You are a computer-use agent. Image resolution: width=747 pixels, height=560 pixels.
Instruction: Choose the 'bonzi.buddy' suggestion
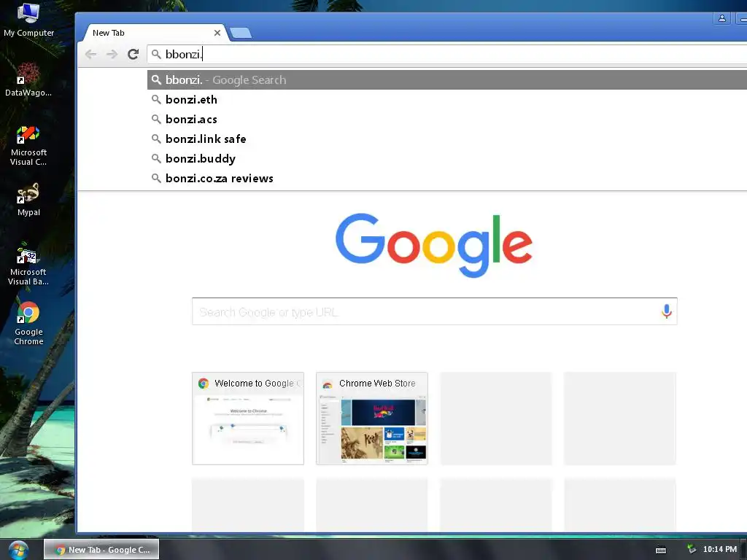[x=447, y=158]
